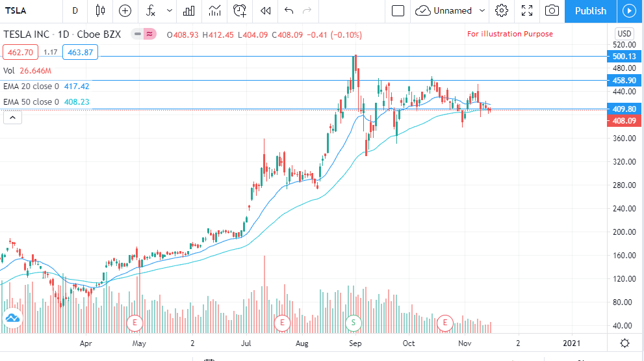This screenshot has height=361, width=644.
Task: Open the strategy tester chart icon
Action: click(x=214, y=10)
